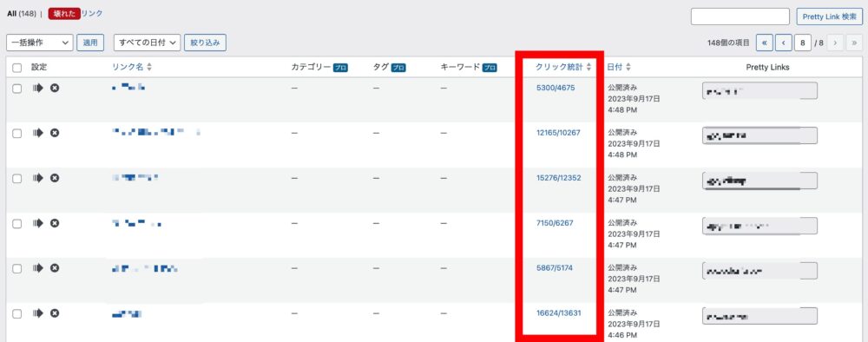Click redirect arrow icon in 16624/13631 row
The width and height of the screenshot is (868, 342).
click(37, 313)
